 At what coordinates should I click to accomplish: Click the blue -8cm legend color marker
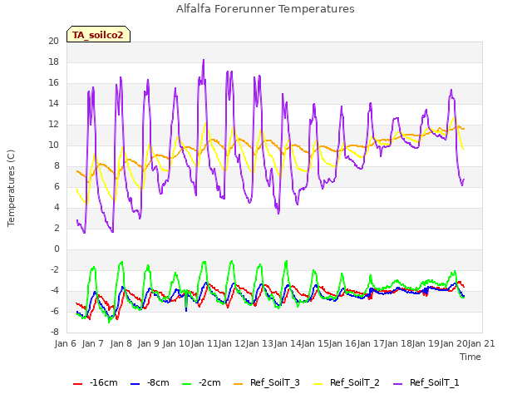pos(135,384)
